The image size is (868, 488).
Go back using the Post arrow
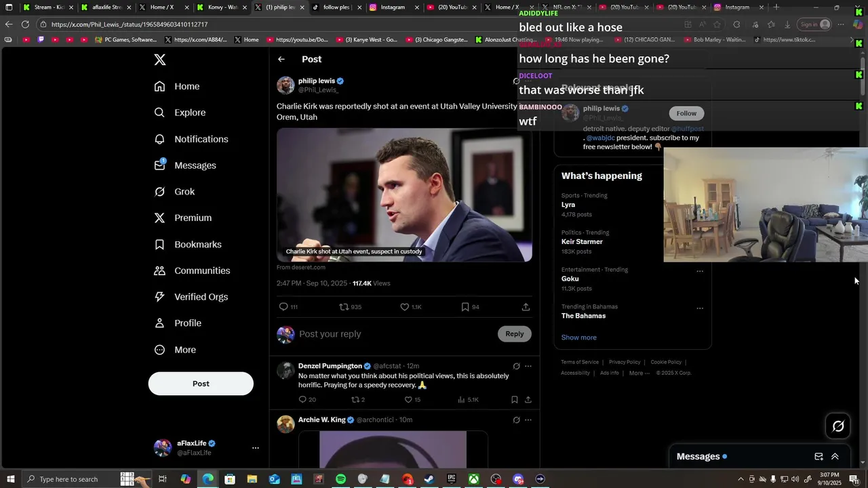[281, 60]
